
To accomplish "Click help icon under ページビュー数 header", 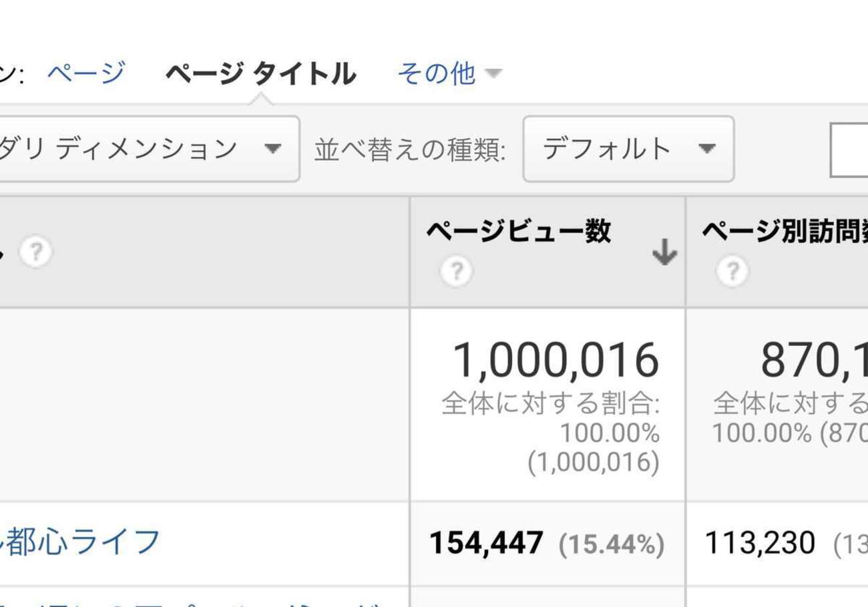I will pyautogui.click(x=456, y=272).
